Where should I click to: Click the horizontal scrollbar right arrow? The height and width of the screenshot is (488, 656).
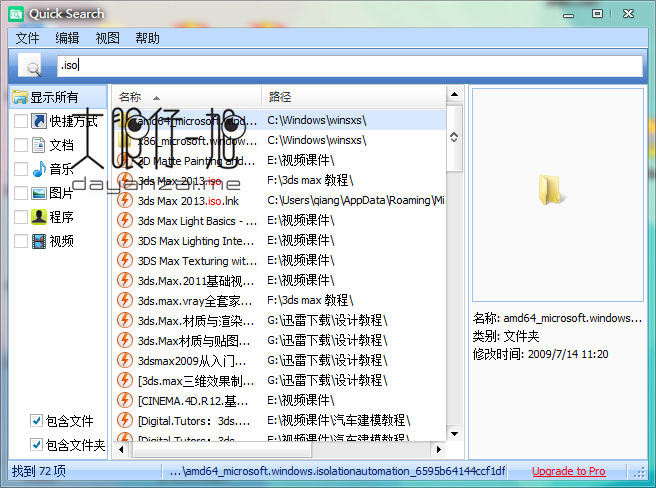click(x=438, y=449)
